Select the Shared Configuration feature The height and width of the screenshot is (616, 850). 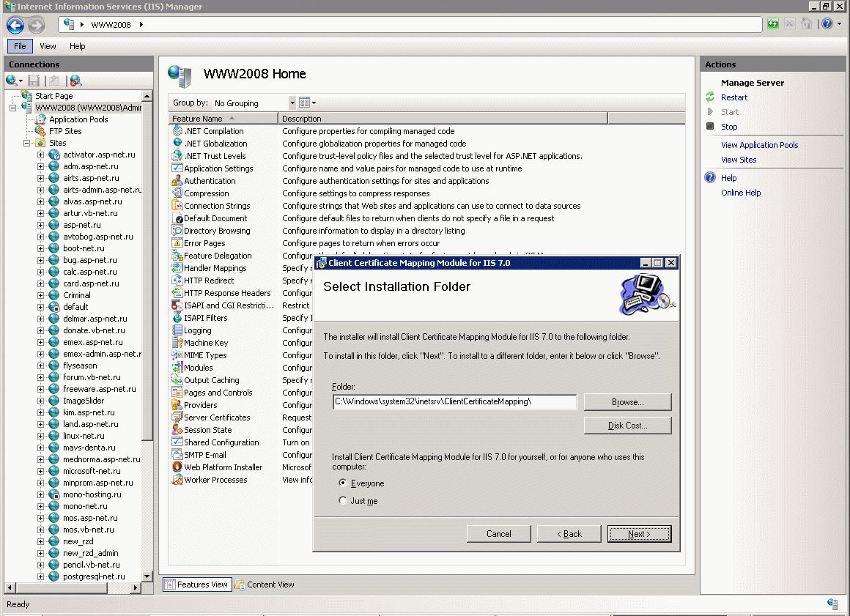pyautogui.click(x=221, y=442)
